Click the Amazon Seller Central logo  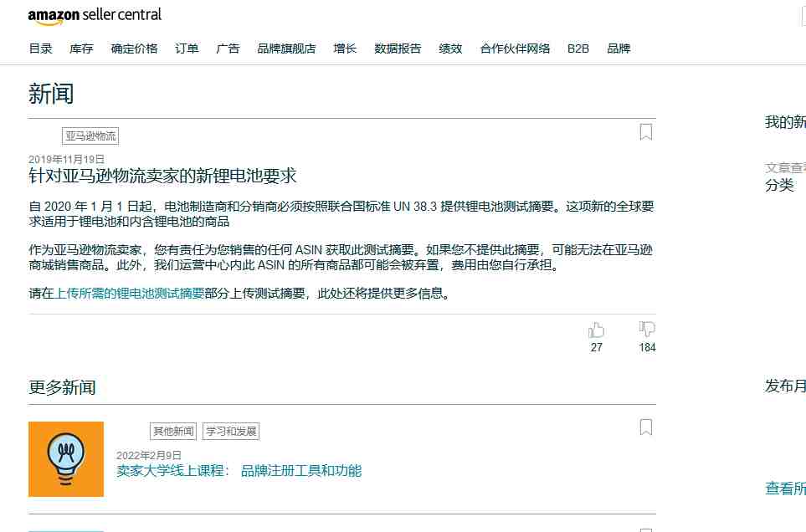coord(95,15)
